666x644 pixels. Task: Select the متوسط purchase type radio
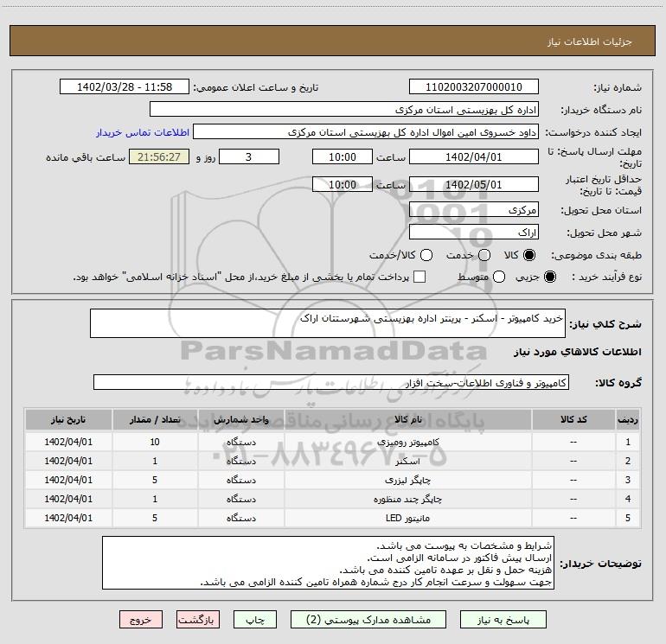[x=499, y=277]
